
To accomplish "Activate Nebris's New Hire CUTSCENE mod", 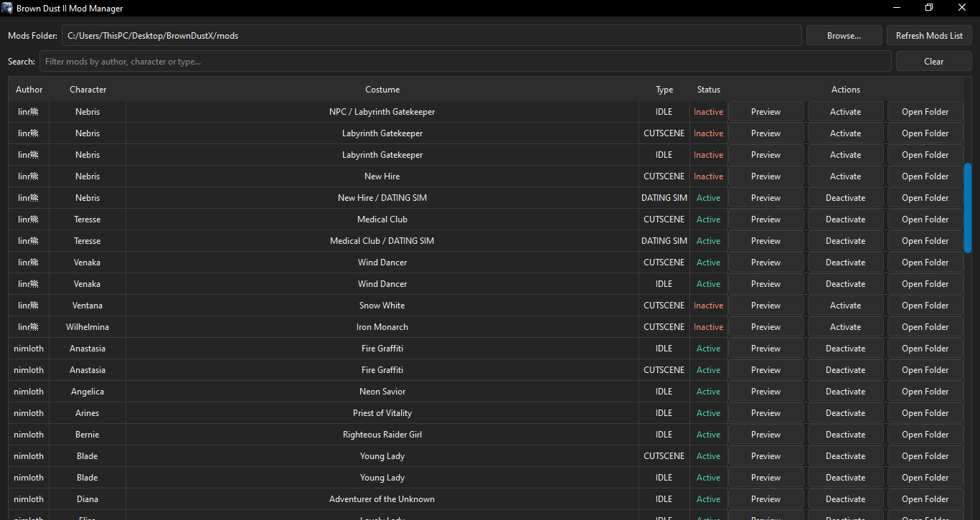I will (845, 176).
